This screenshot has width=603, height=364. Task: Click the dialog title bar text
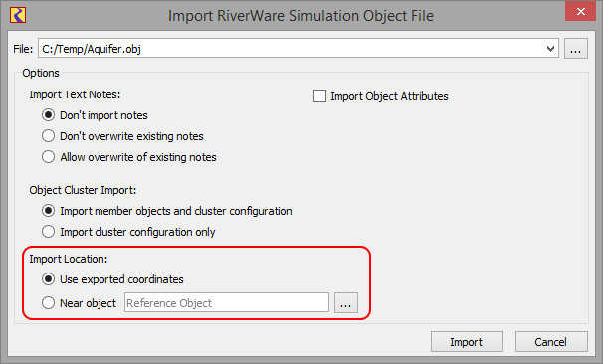(301, 15)
